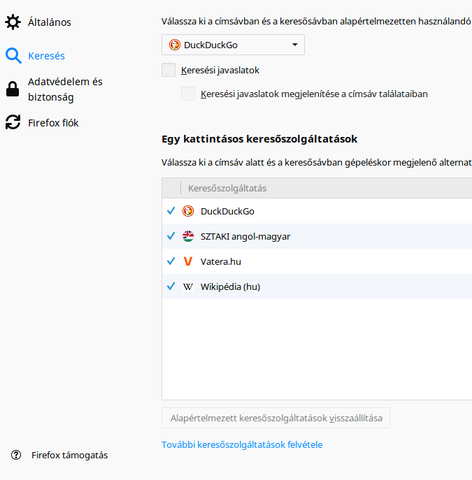Click the Keresőszolgáltatás column header

[x=227, y=188]
